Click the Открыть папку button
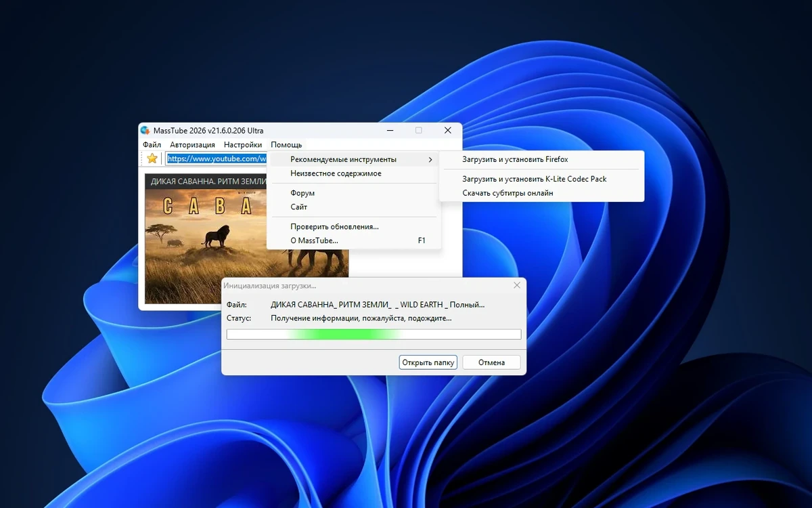The width and height of the screenshot is (812, 508). click(x=428, y=362)
